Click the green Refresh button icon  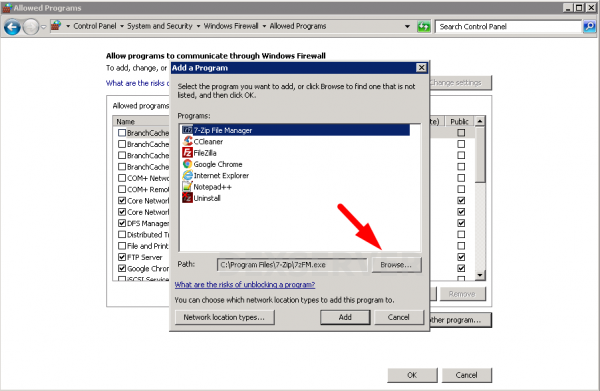[x=424, y=26]
